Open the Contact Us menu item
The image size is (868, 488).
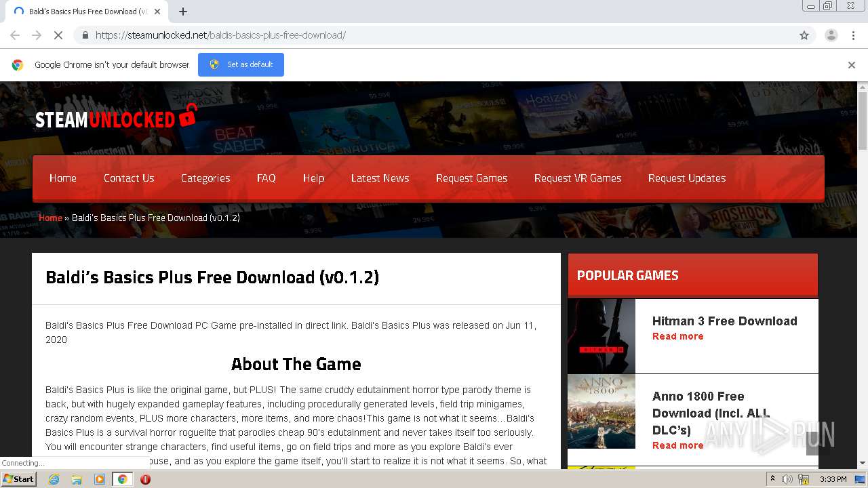coord(129,178)
